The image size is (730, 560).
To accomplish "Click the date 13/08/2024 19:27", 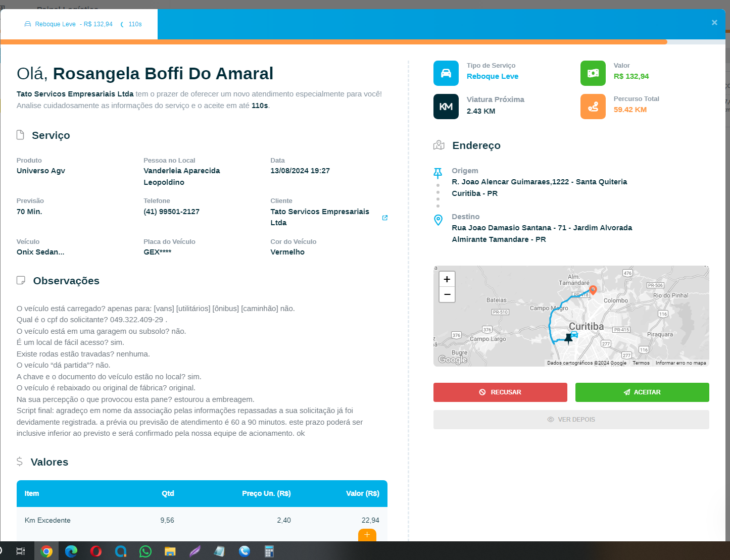I will [x=300, y=171].
